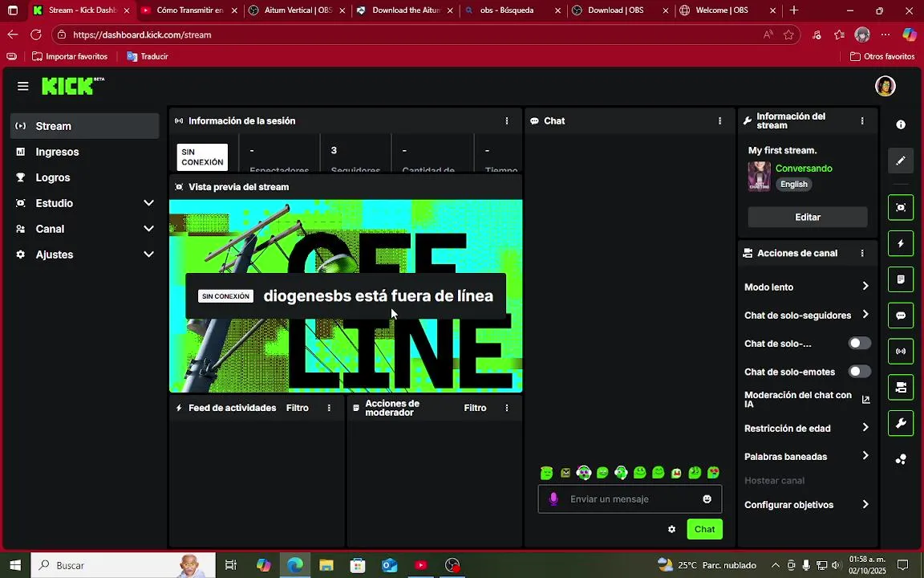Image resolution: width=924 pixels, height=578 pixels.
Task: Switch to the Aitum Vertical | OBS tab
Action: [298, 10]
